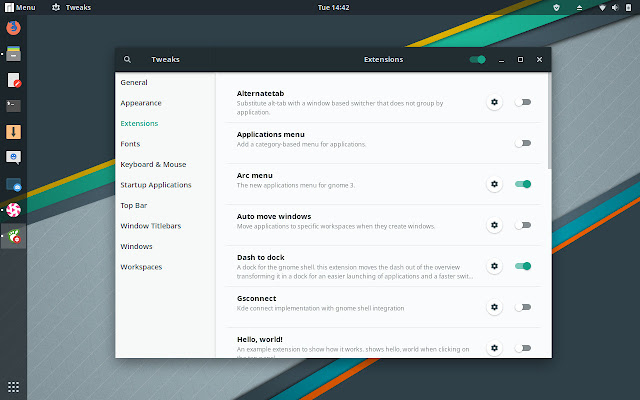Open the text editor dock icon
This screenshot has height=400, width=640.
[13, 80]
